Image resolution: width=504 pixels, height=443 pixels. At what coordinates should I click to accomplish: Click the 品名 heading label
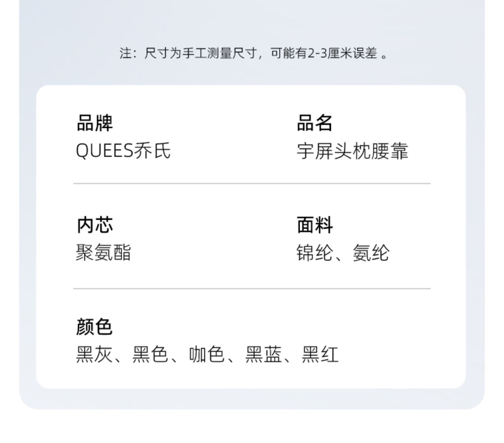pyautogui.click(x=314, y=123)
